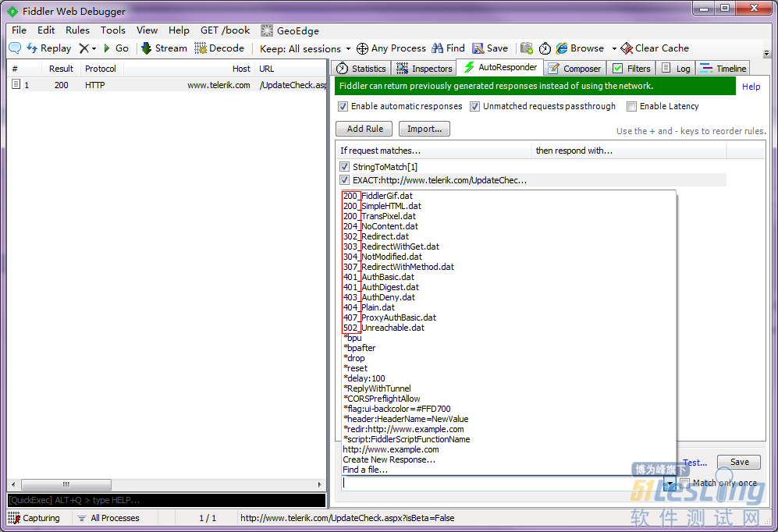This screenshot has width=778, height=532.
Task: Click the All Processes filter in status bar
Action: 108,518
